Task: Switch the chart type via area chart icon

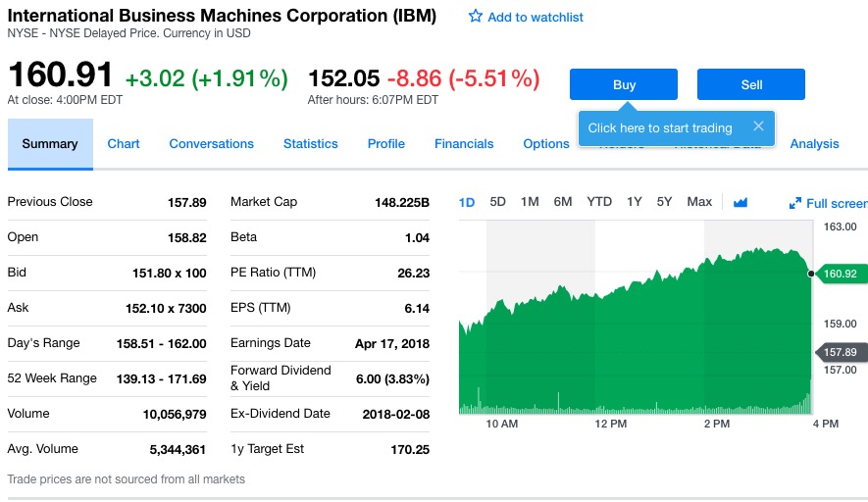Action: [740, 203]
